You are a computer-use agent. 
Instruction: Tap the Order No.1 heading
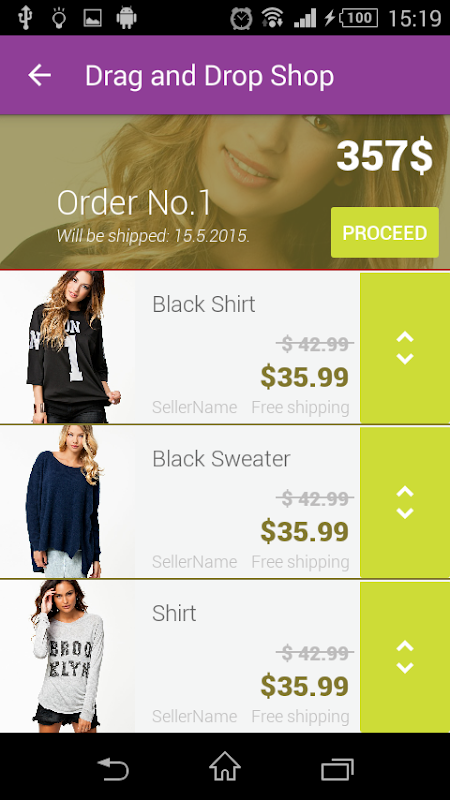pyautogui.click(x=134, y=203)
